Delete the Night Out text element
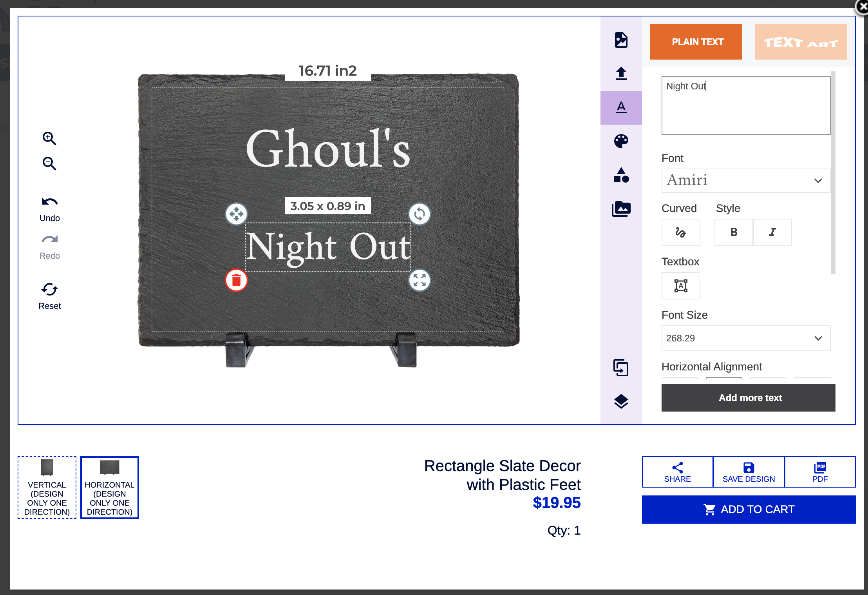The width and height of the screenshot is (868, 595). 236,281
